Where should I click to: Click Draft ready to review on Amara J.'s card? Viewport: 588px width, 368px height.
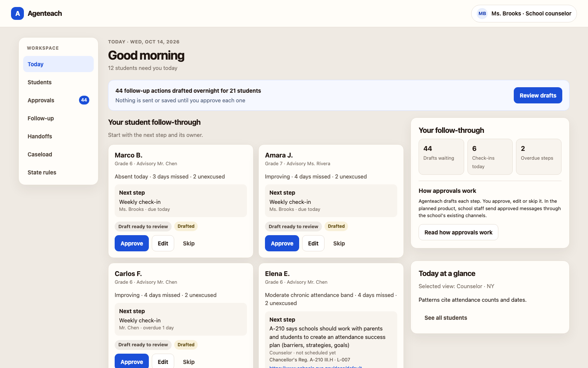(293, 226)
